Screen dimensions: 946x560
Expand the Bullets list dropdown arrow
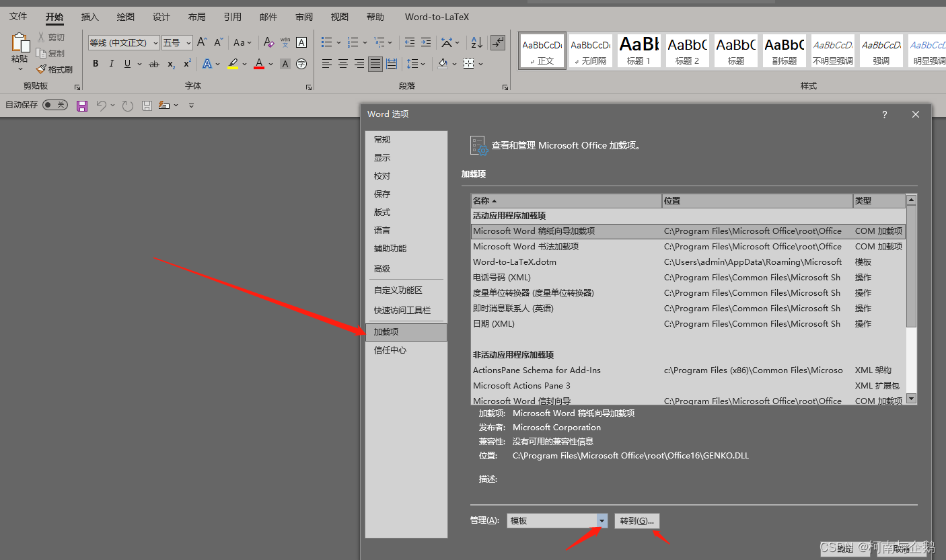[338, 43]
